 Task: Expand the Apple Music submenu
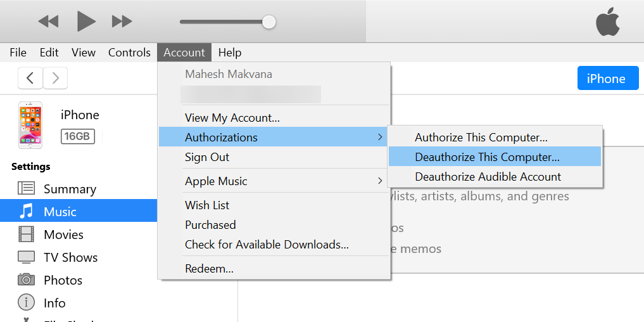[274, 181]
